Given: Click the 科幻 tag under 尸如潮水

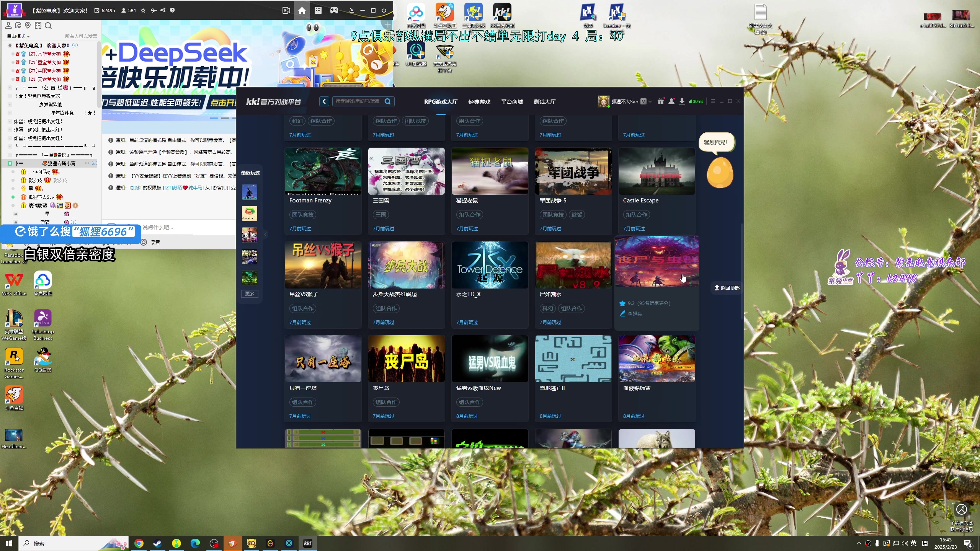Looking at the screenshot, I should click(x=547, y=308).
